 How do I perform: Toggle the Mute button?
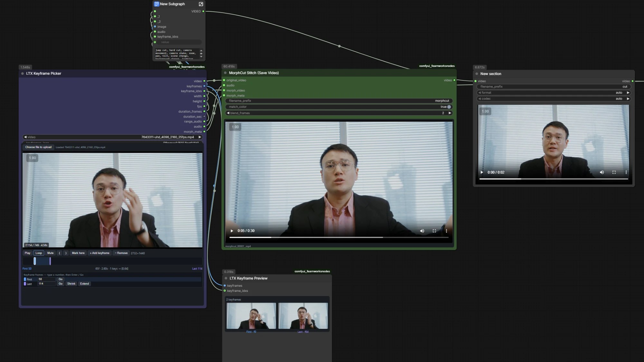(x=51, y=253)
